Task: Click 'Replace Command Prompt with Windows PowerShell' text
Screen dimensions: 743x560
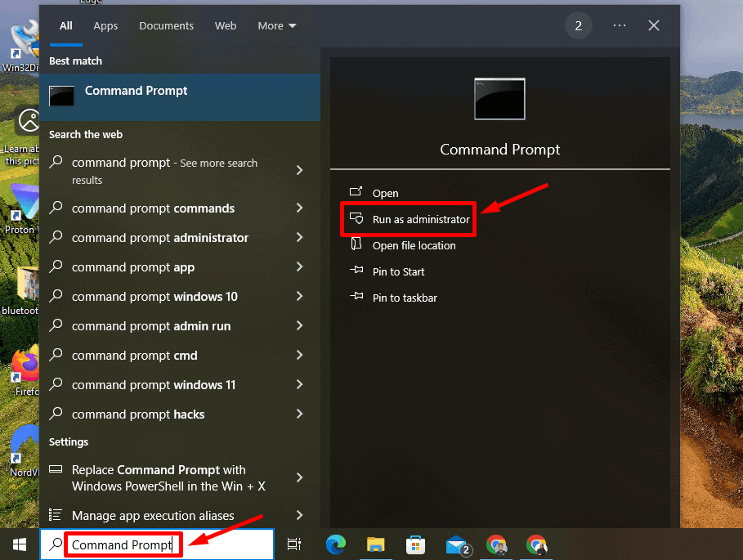Action: 168,478
